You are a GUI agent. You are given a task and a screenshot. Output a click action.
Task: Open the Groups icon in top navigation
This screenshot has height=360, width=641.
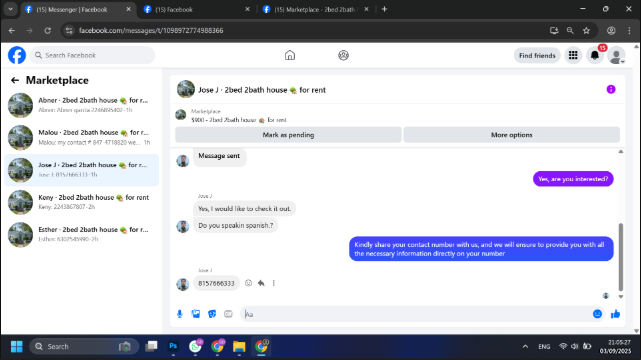coord(343,55)
